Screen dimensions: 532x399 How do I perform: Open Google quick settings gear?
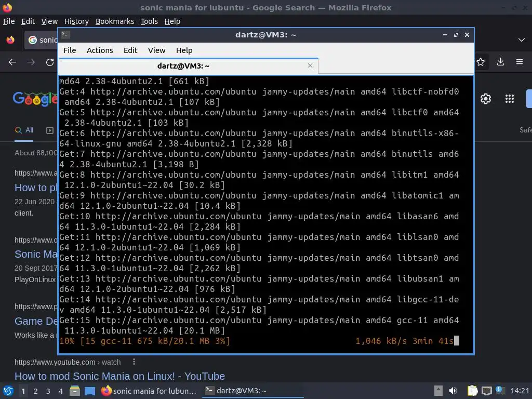click(486, 99)
